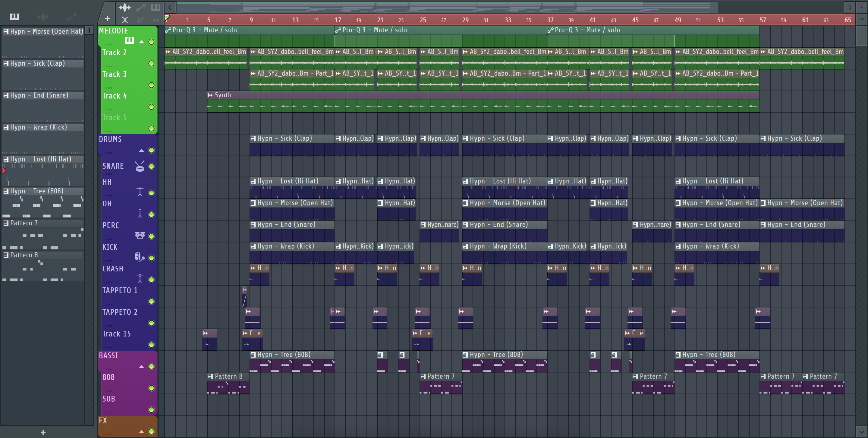868x438 pixels.
Task: Click the hi-hat stand icon on HH track
Action: point(140,192)
